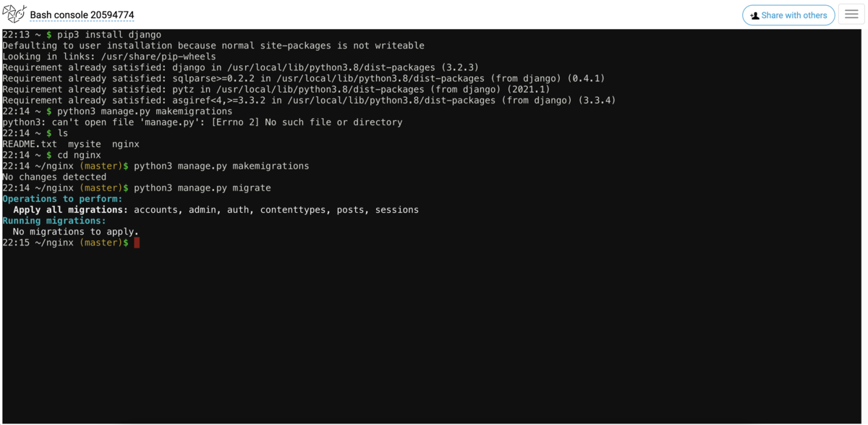Image resolution: width=868 pixels, height=425 pixels.
Task: Click the 'Share with others' button
Action: coord(788,15)
